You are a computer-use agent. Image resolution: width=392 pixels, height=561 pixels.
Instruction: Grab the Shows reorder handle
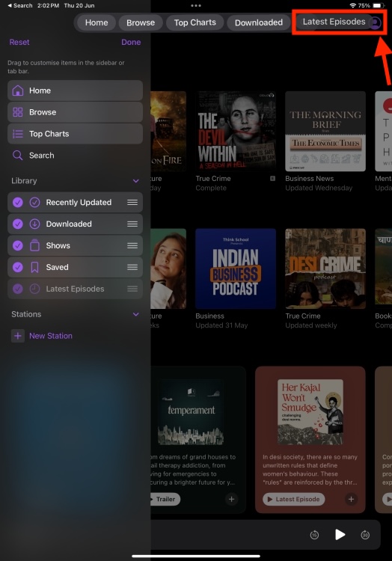(132, 245)
